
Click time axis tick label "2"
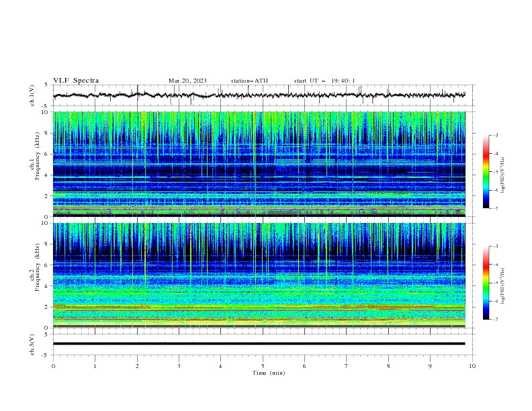(137, 366)
